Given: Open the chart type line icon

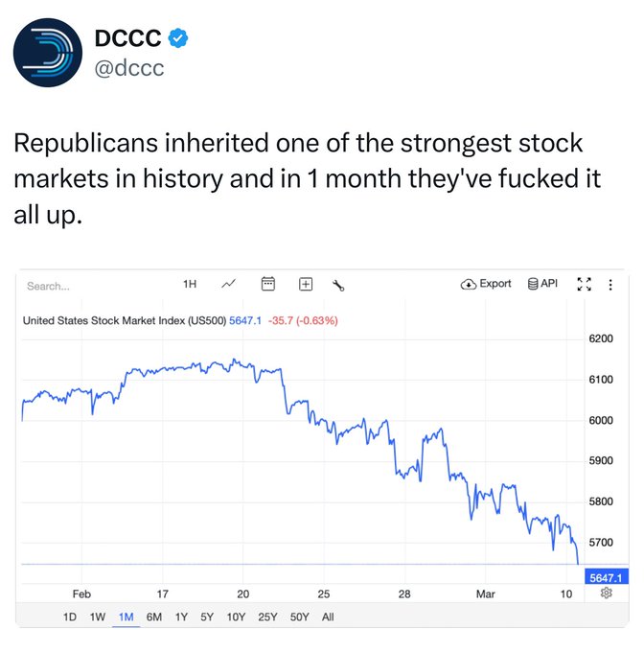Looking at the screenshot, I should [x=229, y=284].
